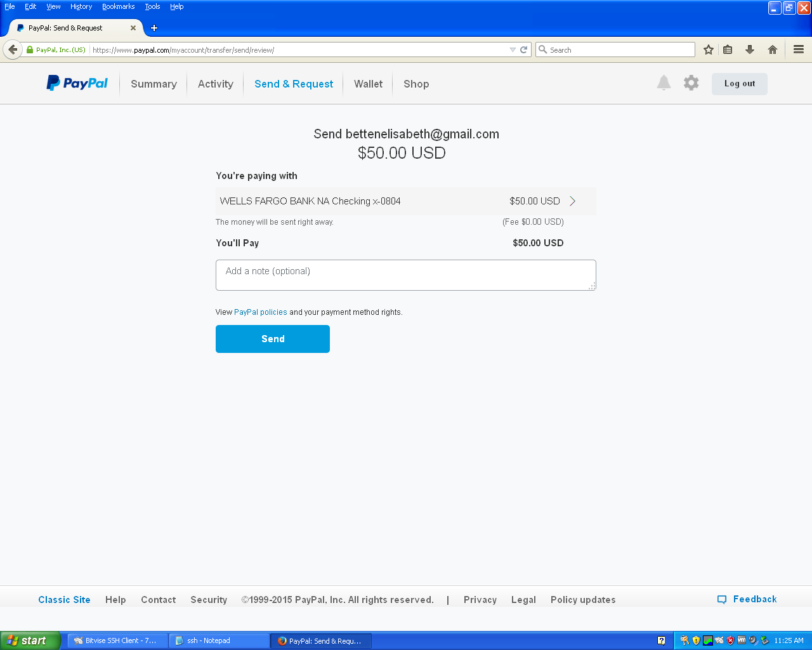Click the red shield alert tray icon

pyautogui.click(x=730, y=640)
